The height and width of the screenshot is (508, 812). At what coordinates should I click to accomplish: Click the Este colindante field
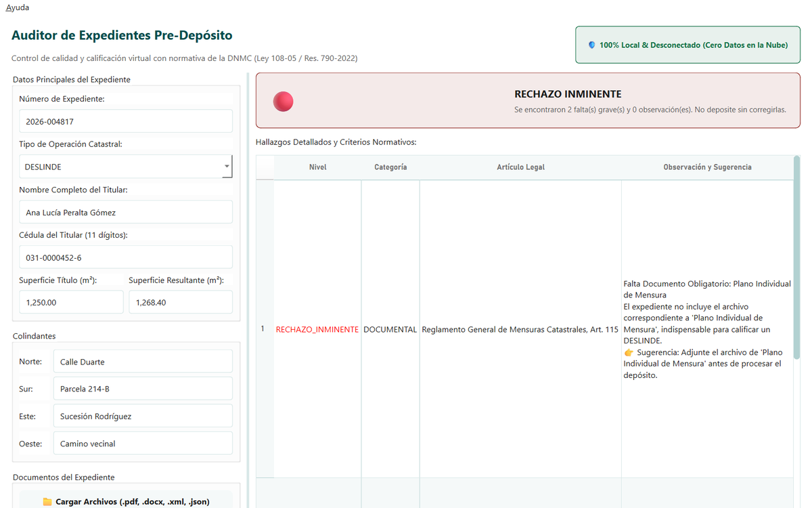pos(143,416)
